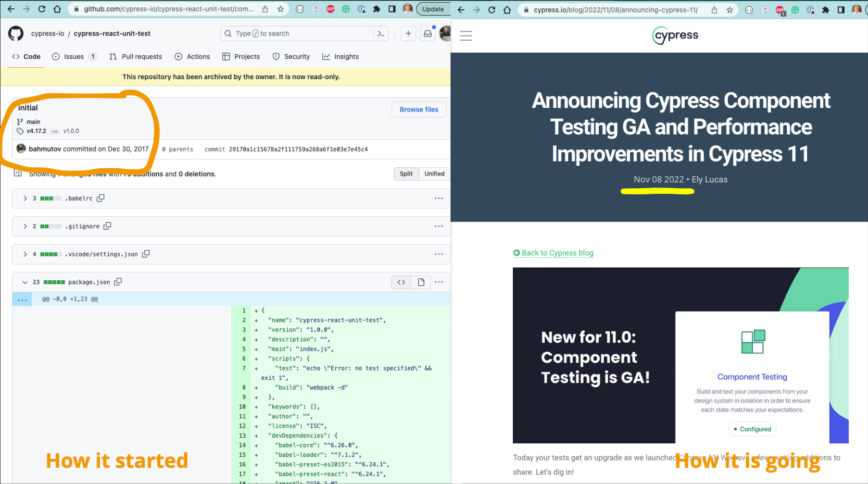Click the Component Testing is GA image
868x484 pixels.
[681, 355]
